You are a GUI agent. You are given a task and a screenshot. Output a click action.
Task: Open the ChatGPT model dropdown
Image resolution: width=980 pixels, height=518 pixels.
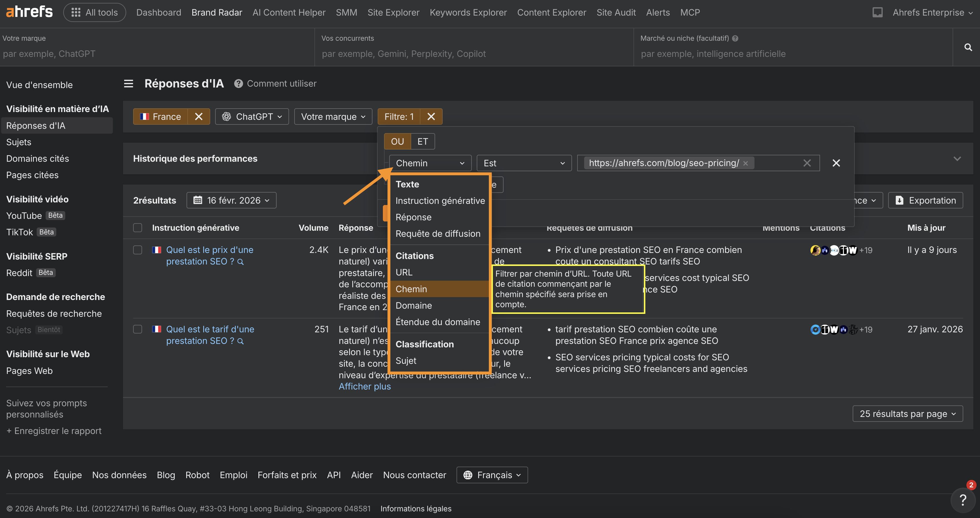click(252, 117)
